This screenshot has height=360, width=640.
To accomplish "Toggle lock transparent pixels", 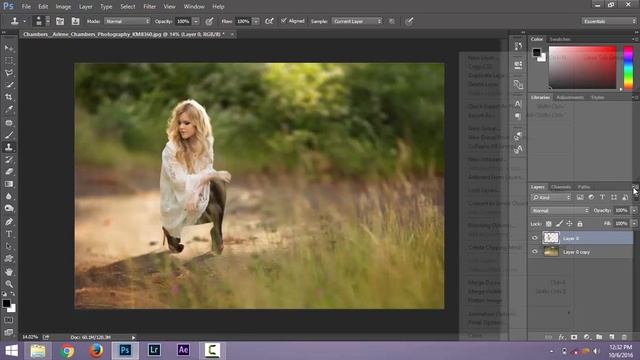I will (x=549, y=224).
